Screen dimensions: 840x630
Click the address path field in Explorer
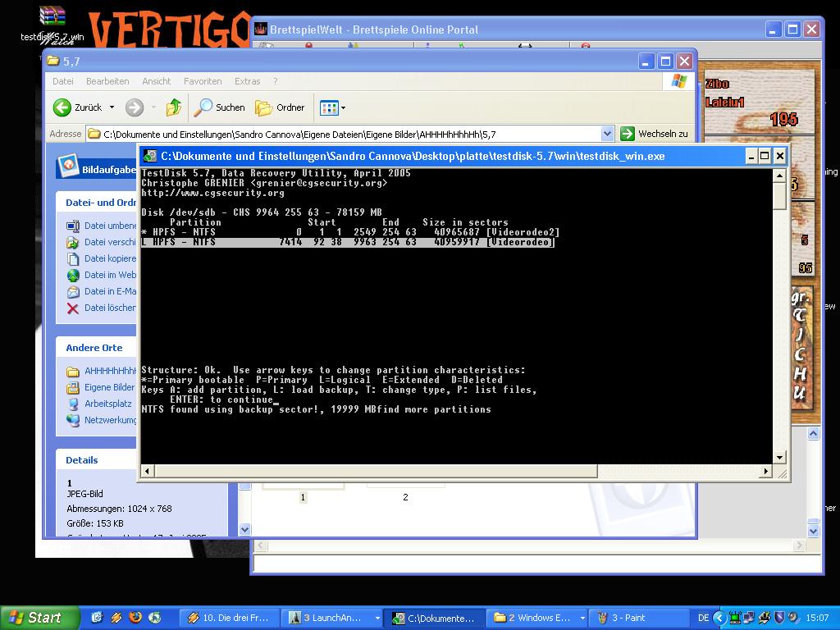(343, 134)
